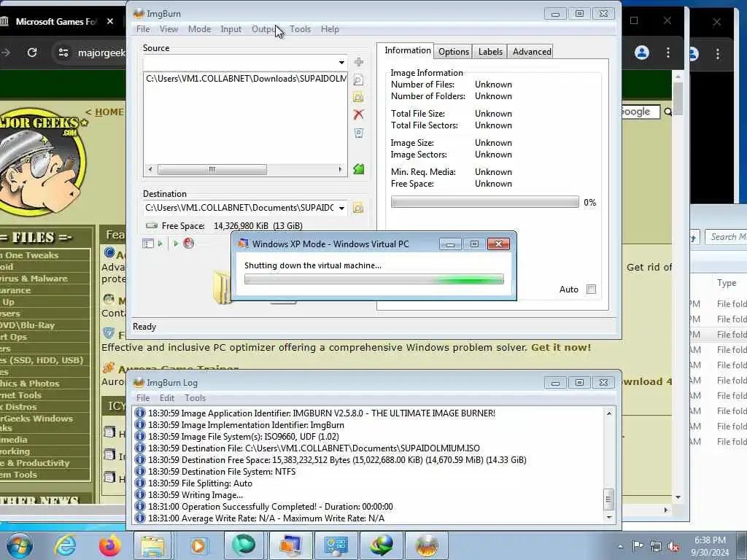Click the shutting down progress bar
The height and width of the screenshot is (560, 747).
373,279
